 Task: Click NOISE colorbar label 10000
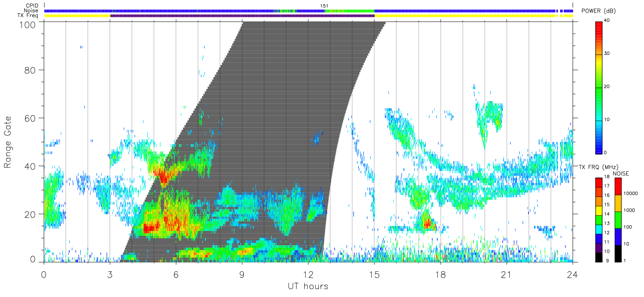[x=630, y=193]
